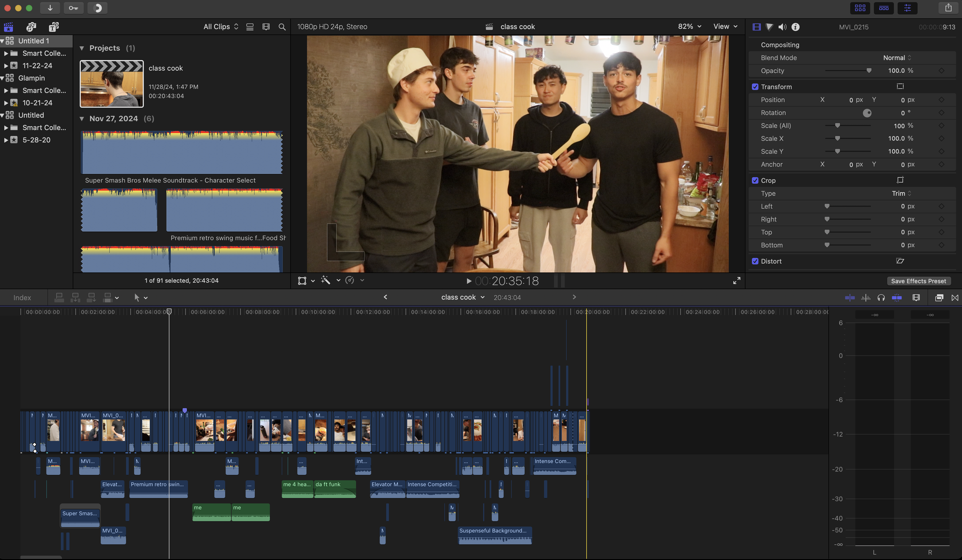Collapse the Projects section triangle
The image size is (962, 560).
click(x=82, y=48)
